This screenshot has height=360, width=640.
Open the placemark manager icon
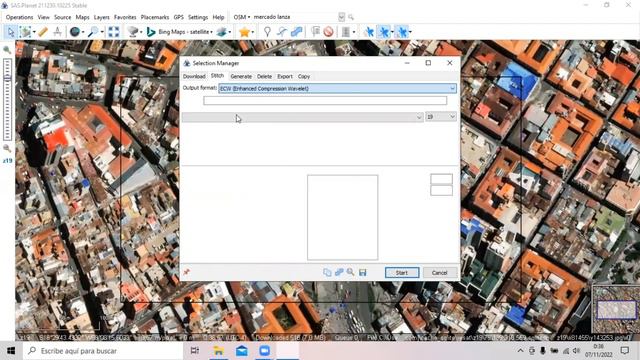coord(315,32)
